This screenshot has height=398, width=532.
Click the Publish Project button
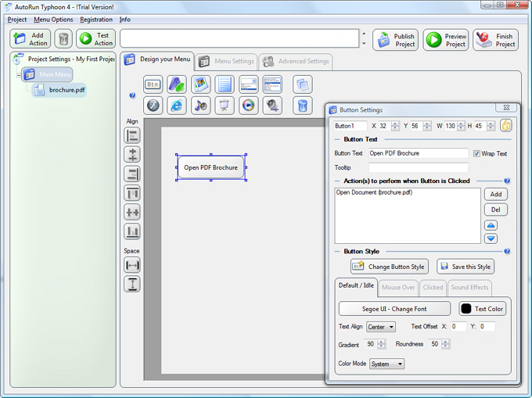395,40
